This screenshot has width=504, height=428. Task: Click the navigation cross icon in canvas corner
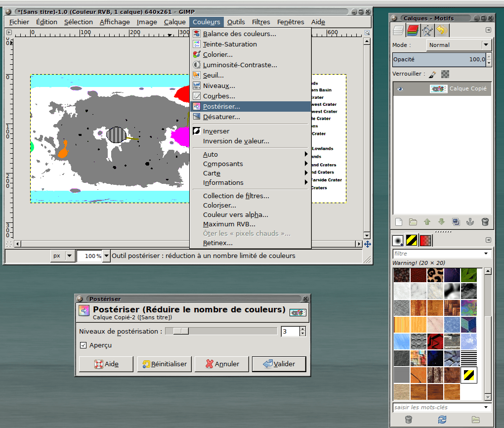(368, 244)
